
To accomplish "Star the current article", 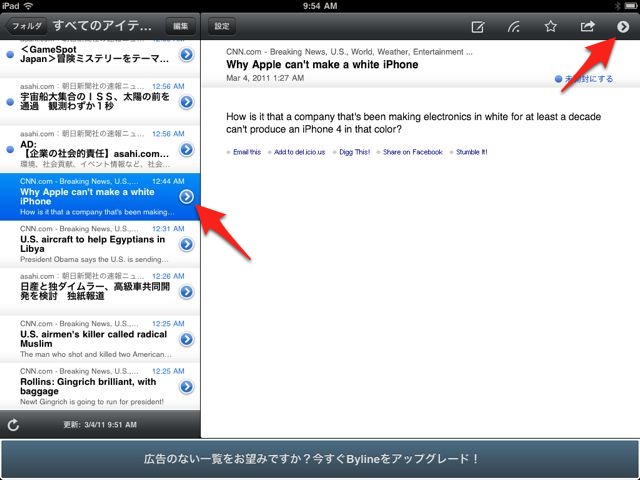I will point(551,27).
